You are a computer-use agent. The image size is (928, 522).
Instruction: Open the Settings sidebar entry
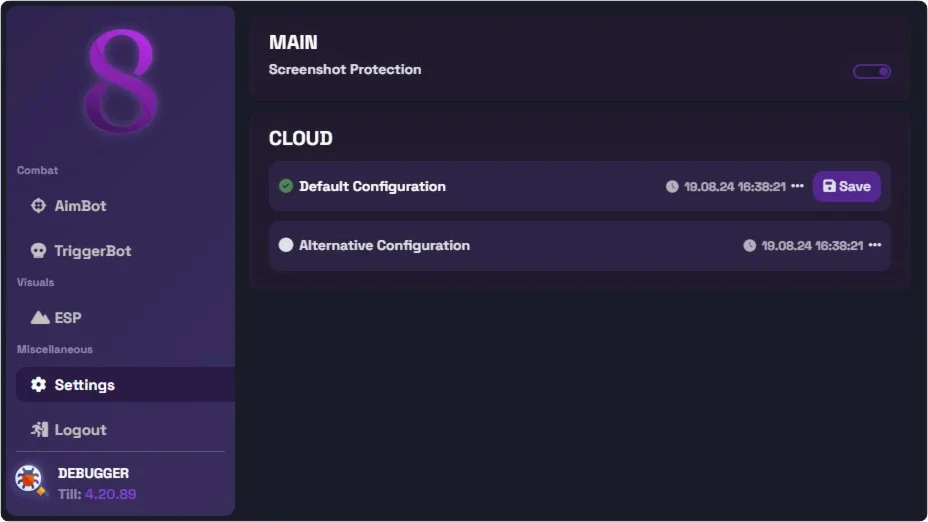pos(125,385)
